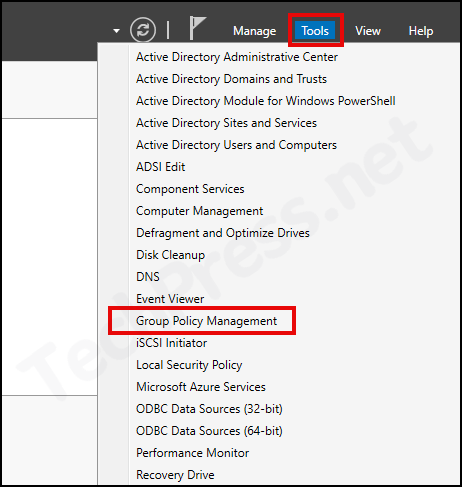Expand the small dropdown arrow beside refresh
The width and height of the screenshot is (462, 487).
(116, 31)
